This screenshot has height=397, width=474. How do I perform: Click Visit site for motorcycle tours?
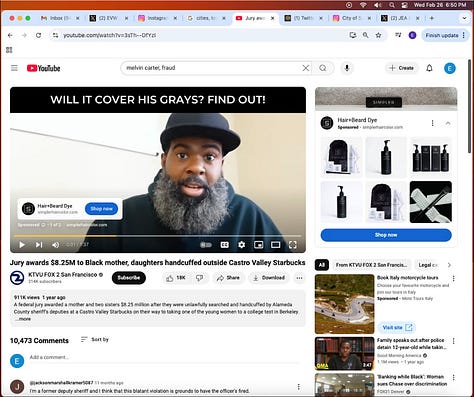point(397,327)
